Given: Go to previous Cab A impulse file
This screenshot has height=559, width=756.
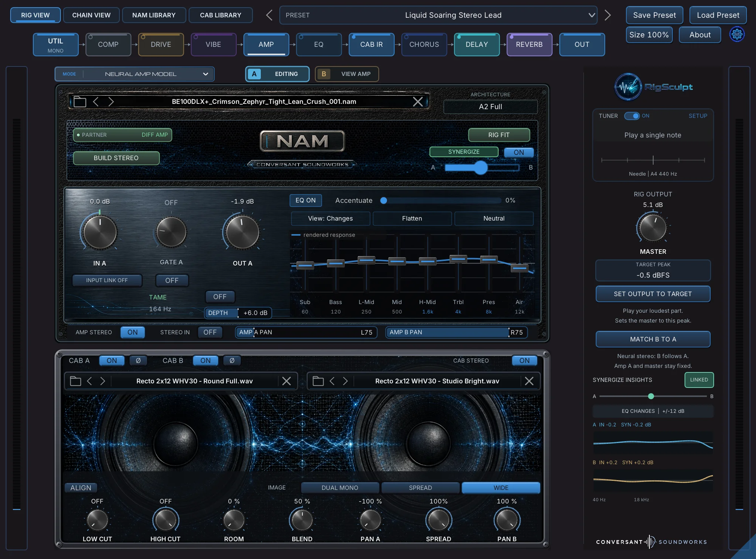Looking at the screenshot, I should (x=90, y=381).
